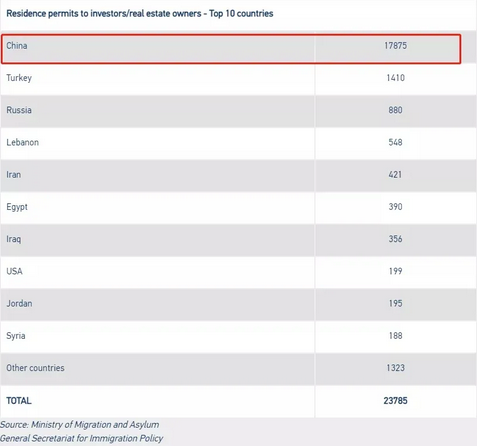Select the Lebanon row label

coord(22,142)
